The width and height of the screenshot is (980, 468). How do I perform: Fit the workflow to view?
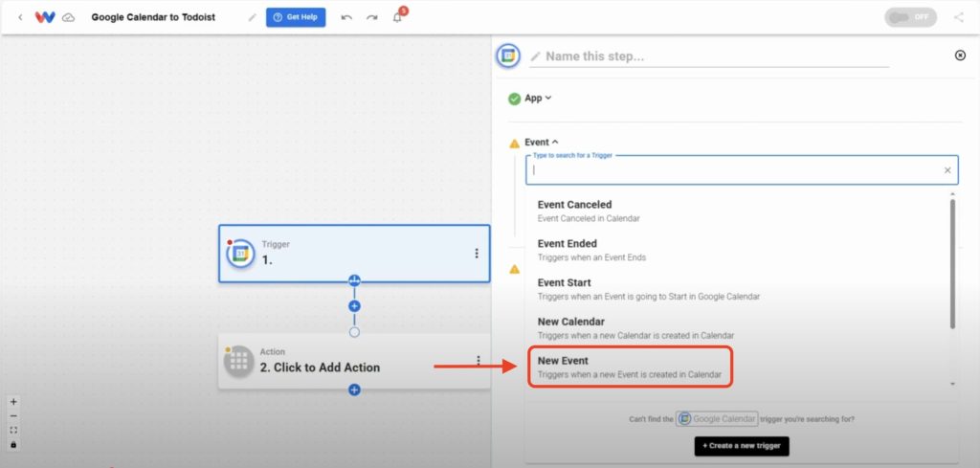(x=13, y=431)
